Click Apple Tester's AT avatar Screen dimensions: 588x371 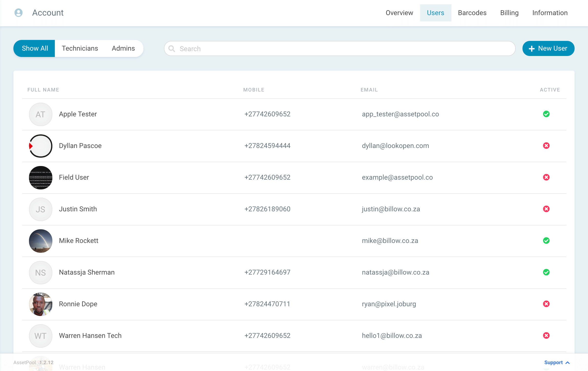(x=40, y=114)
